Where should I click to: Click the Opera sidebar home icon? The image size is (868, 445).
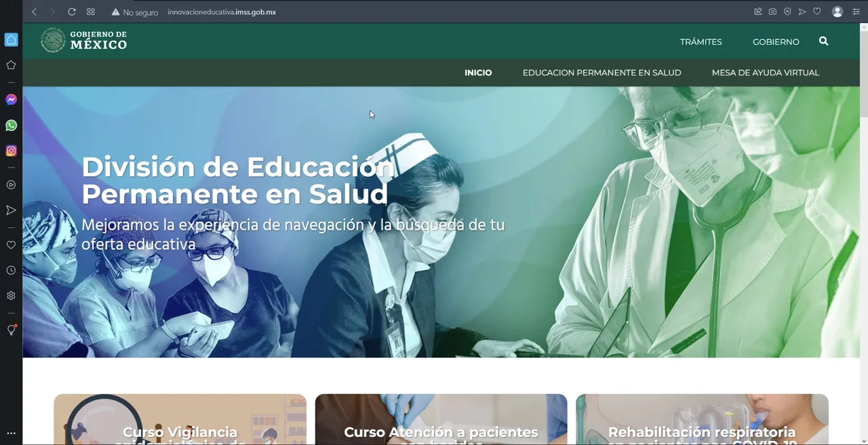click(11, 40)
